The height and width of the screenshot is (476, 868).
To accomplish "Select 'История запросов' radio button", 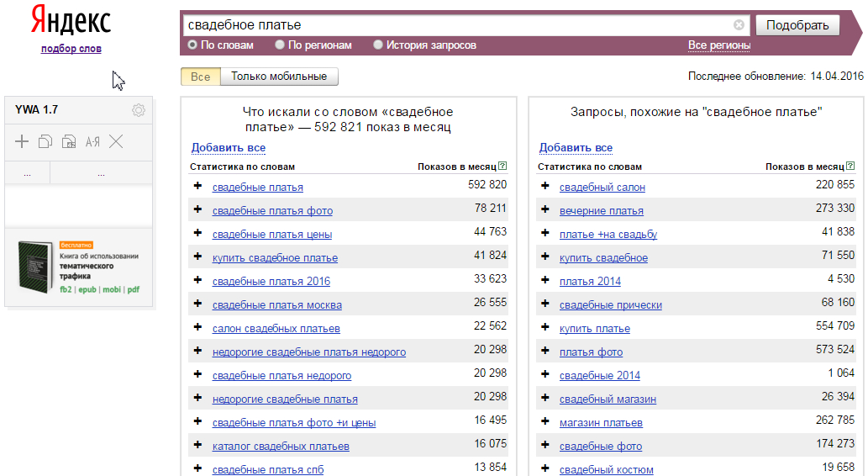I will [x=378, y=45].
